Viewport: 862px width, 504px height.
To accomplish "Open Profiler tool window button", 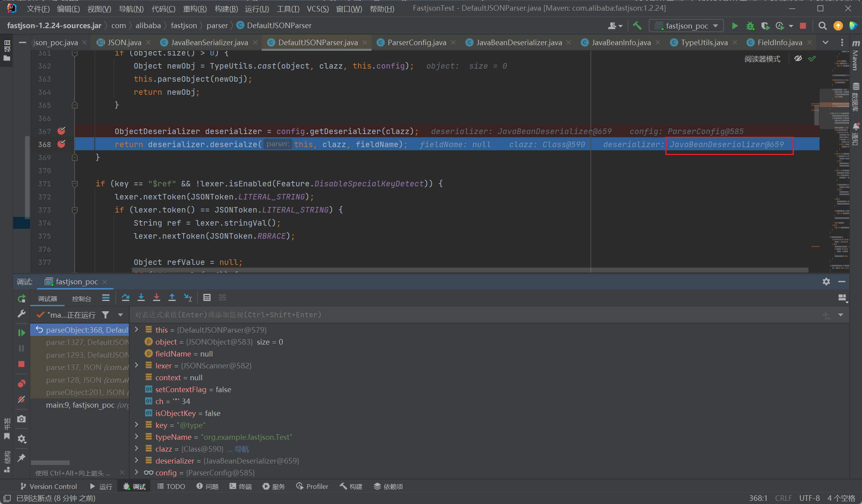I will coord(312,487).
